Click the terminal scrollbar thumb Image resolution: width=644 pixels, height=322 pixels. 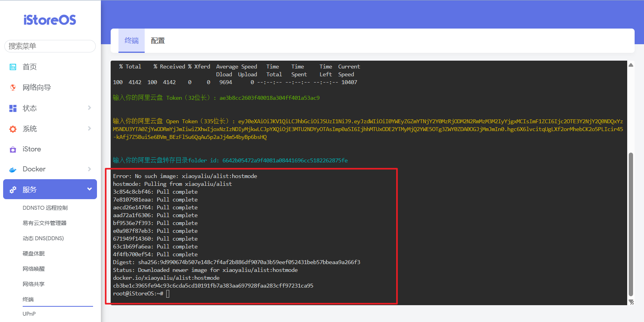[631, 224]
